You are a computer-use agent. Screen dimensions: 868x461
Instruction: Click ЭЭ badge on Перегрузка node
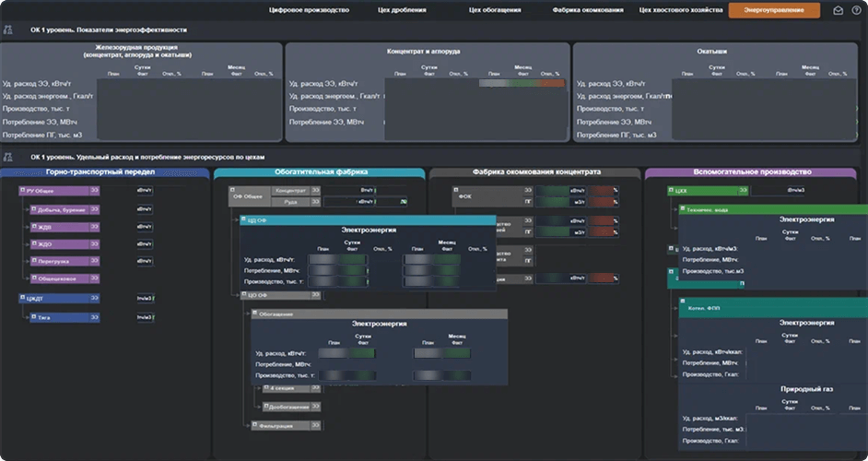pyautogui.click(x=95, y=261)
